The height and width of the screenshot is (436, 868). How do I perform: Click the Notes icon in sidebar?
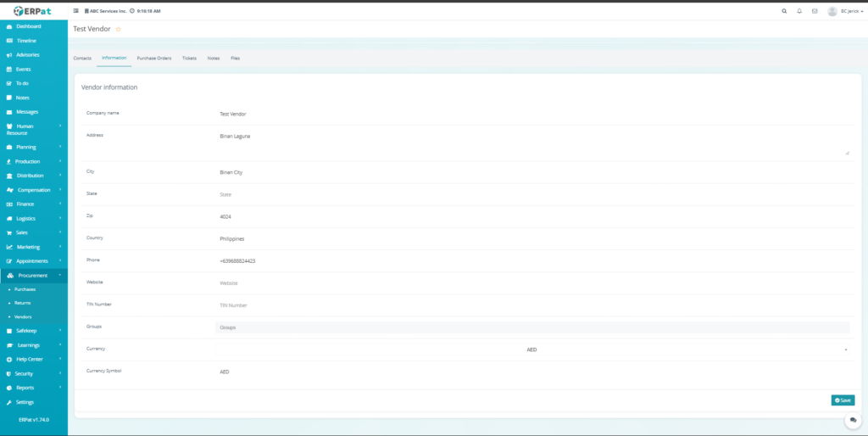click(x=9, y=98)
